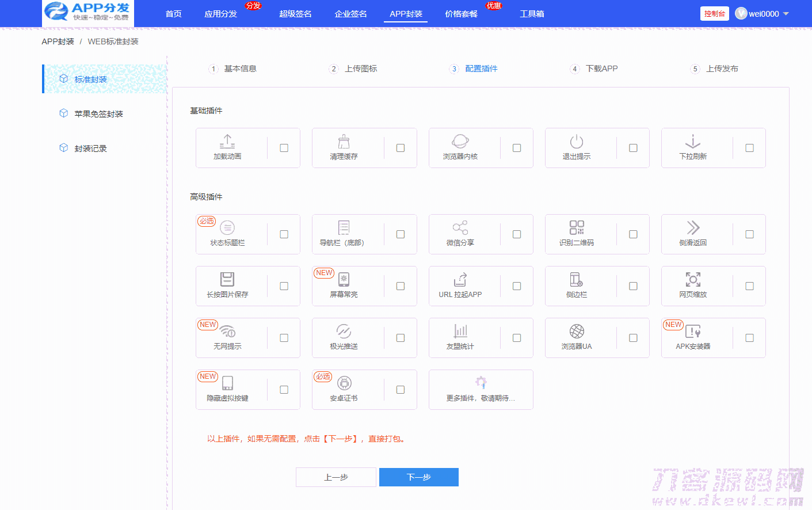Select 企业签名 in the top navigation

[x=351, y=14]
